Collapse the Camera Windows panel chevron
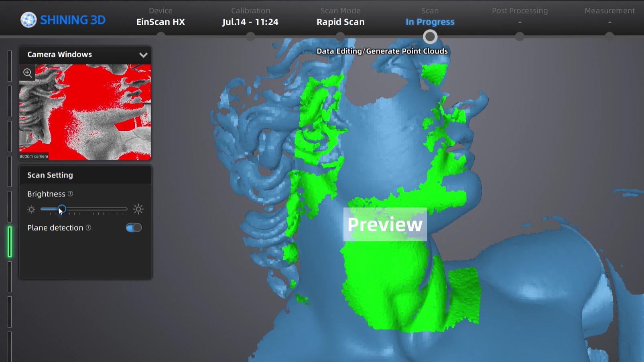 (143, 55)
